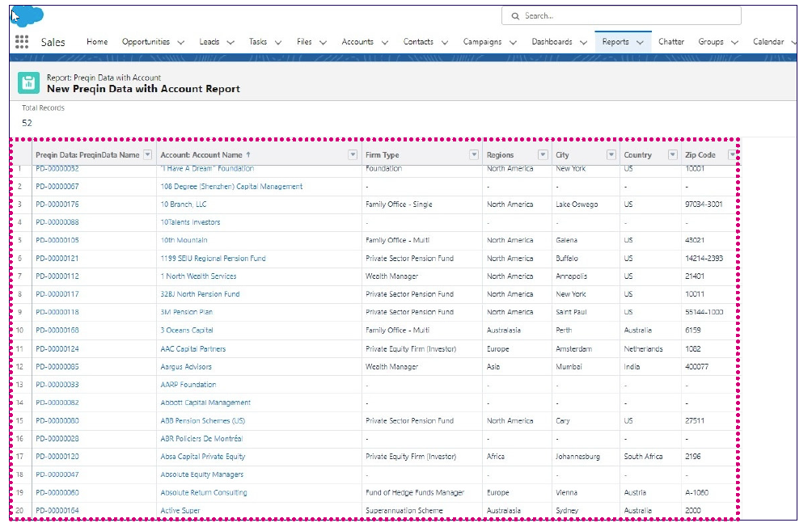This screenshot has width=812, height=527.
Task: Open the Calendar tab
Action: (x=768, y=42)
